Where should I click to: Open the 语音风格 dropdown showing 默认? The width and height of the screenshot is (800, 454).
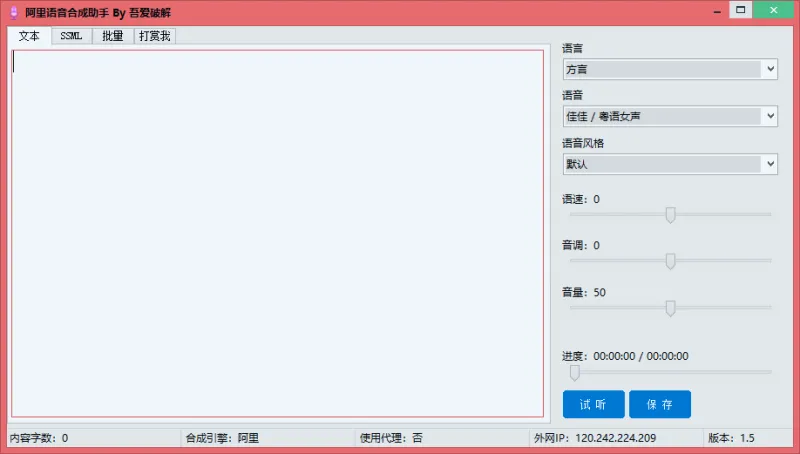point(670,164)
